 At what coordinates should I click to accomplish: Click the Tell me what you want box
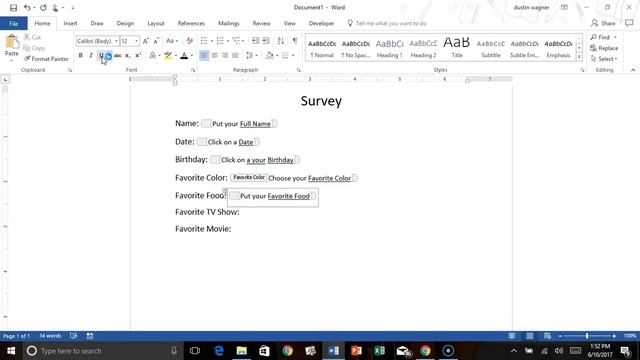point(387,23)
